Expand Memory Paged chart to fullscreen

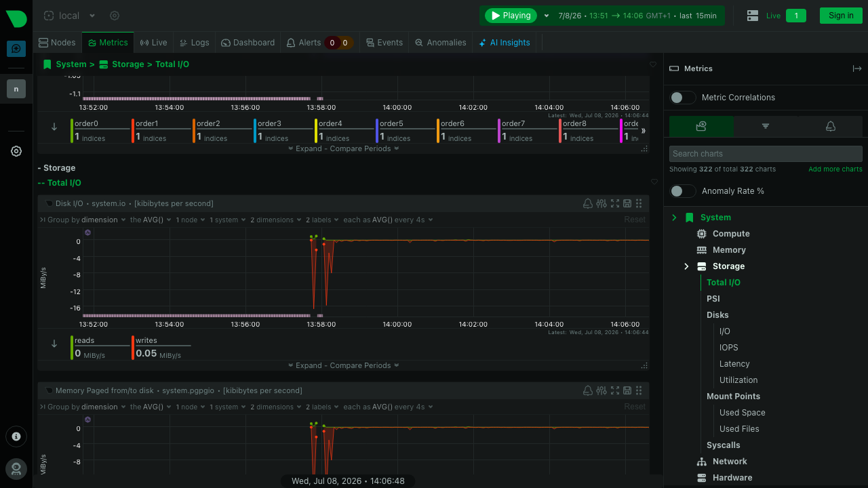point(615,390)
